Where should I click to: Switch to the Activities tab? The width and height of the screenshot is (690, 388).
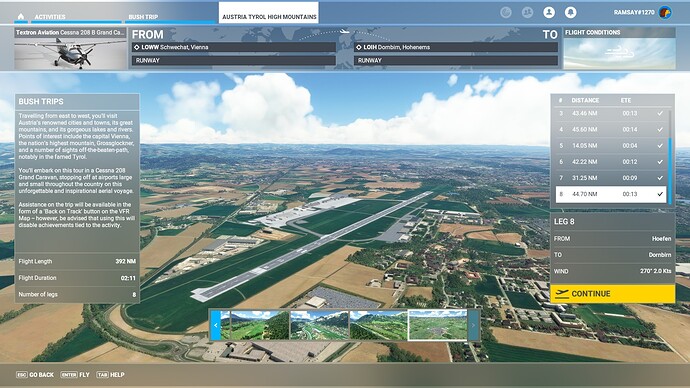pos(50,17)
